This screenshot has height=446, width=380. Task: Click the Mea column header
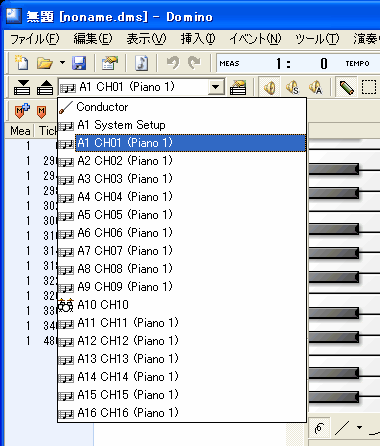[x=20, y=131]
